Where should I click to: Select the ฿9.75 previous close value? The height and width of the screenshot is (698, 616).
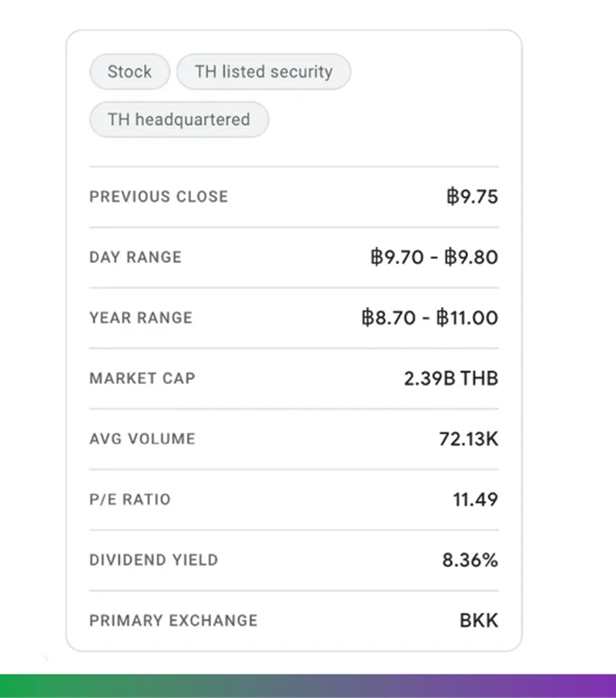click(472, 196)
